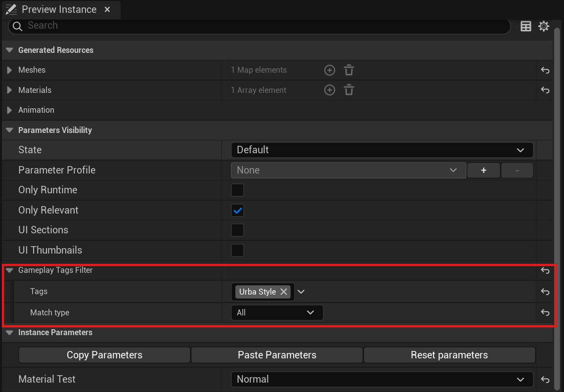Uncheck the Only Relevant checkbox

coord(237,211)
